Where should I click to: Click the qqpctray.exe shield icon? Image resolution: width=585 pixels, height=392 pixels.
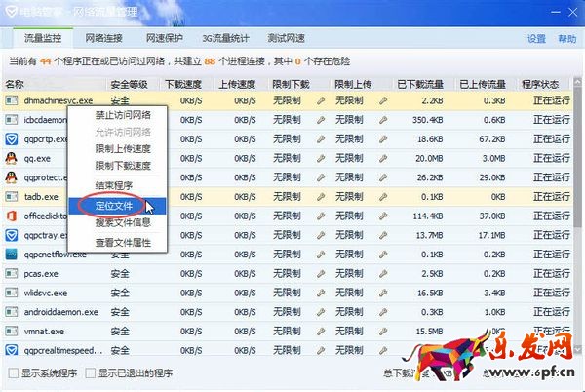click(x=12, y=235)
